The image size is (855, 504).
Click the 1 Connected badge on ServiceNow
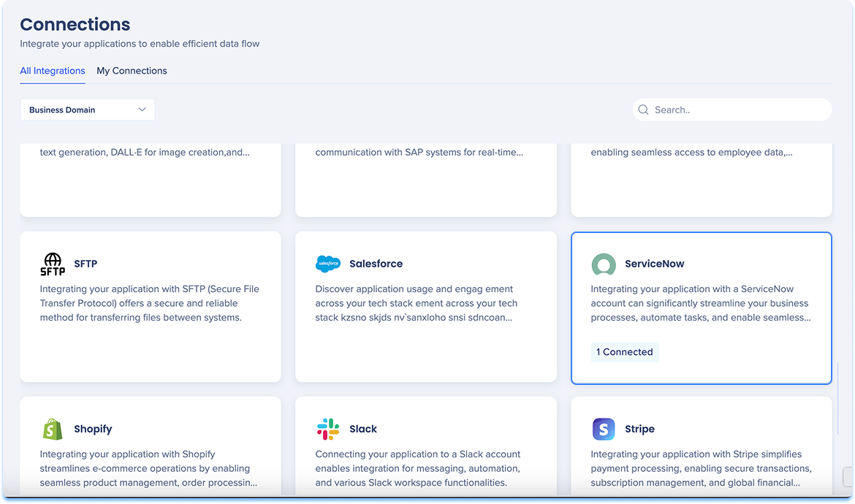[x=624, y=352]
